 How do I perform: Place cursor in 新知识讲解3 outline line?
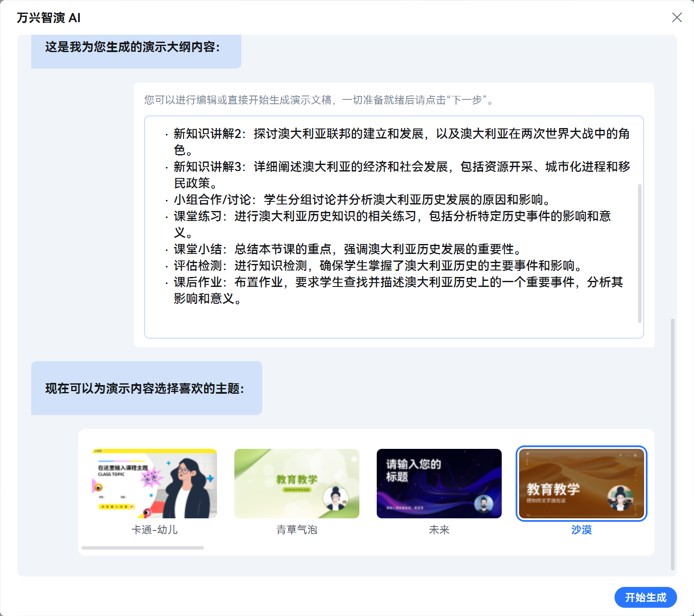pos(401,175)
